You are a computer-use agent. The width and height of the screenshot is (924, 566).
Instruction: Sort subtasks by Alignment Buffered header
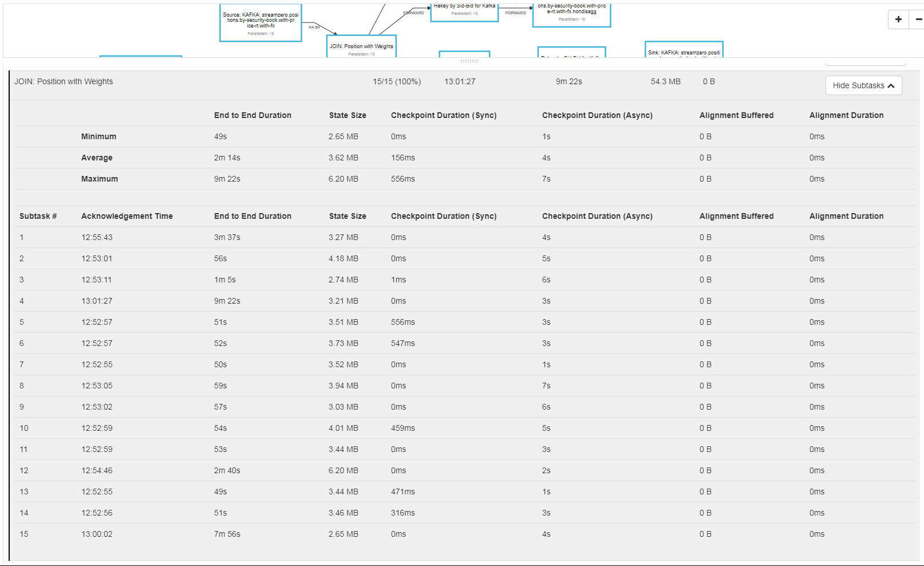coord(736,216)
